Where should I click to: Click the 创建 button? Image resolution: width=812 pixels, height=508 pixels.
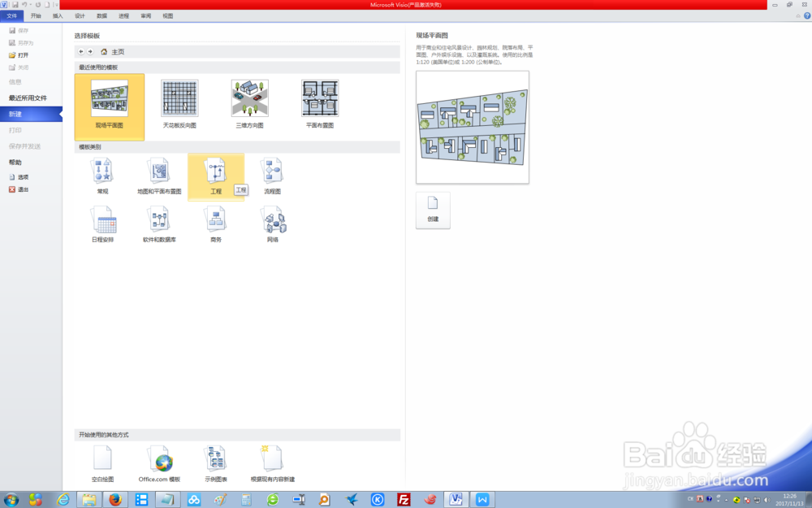click(x=433, y=210)
